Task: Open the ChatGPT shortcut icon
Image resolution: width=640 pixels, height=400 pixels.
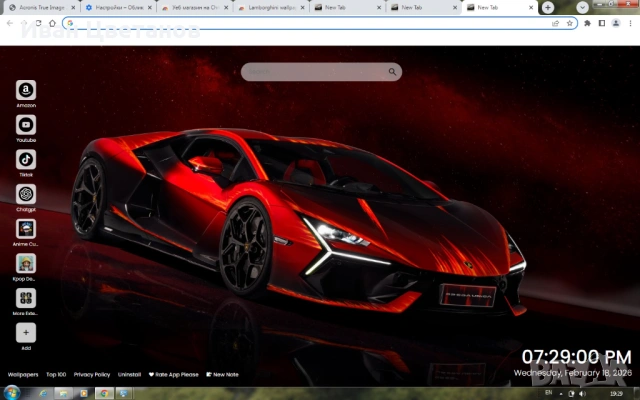Action: (x=26, y=194)
